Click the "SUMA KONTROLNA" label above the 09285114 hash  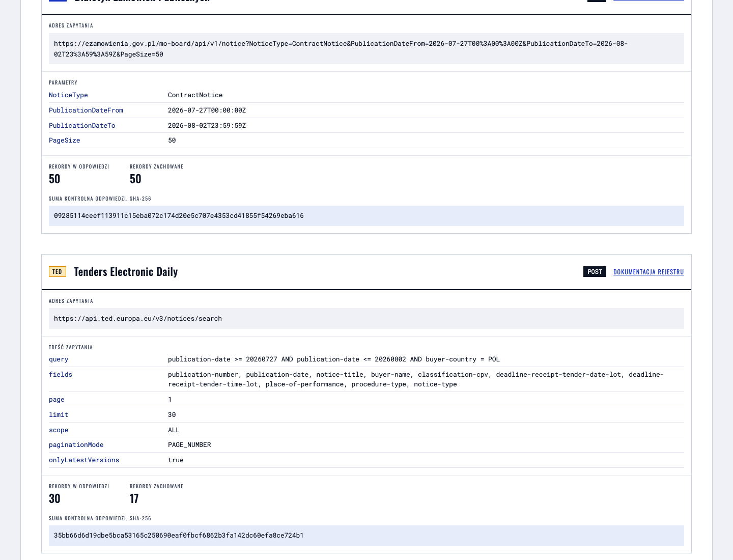pyautogui.click(x=100, y=199)
